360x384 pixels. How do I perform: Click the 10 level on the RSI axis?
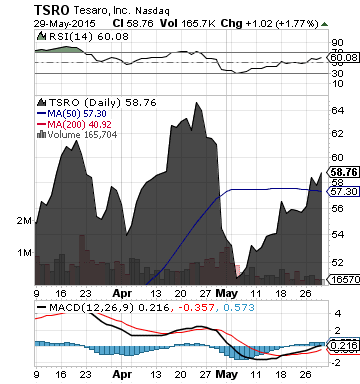tap(337, 83)
